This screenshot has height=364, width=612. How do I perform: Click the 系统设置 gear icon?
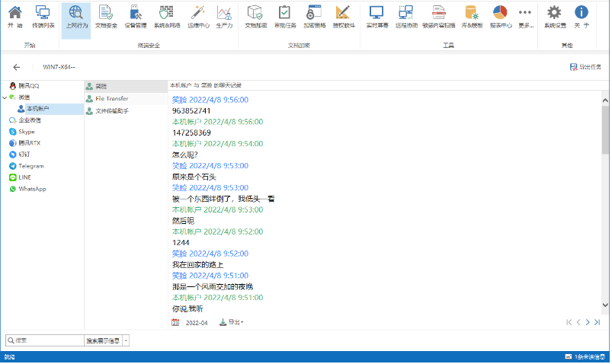point(554,16)
